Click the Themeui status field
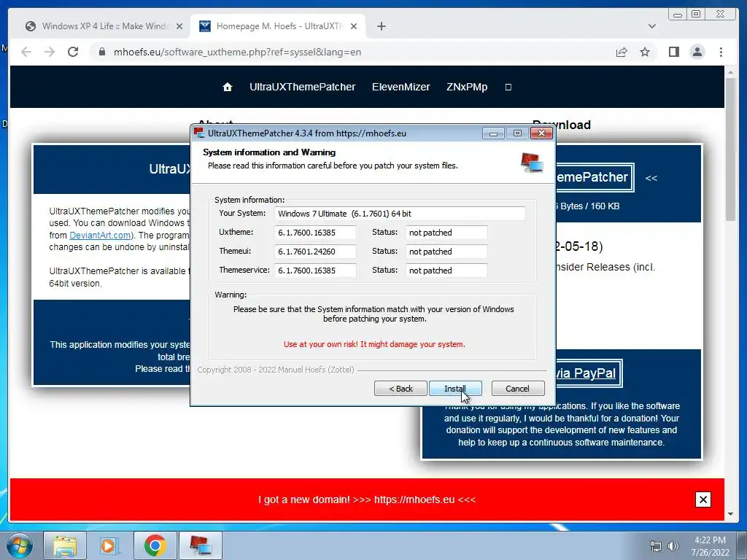 click(x=446, y=252)
